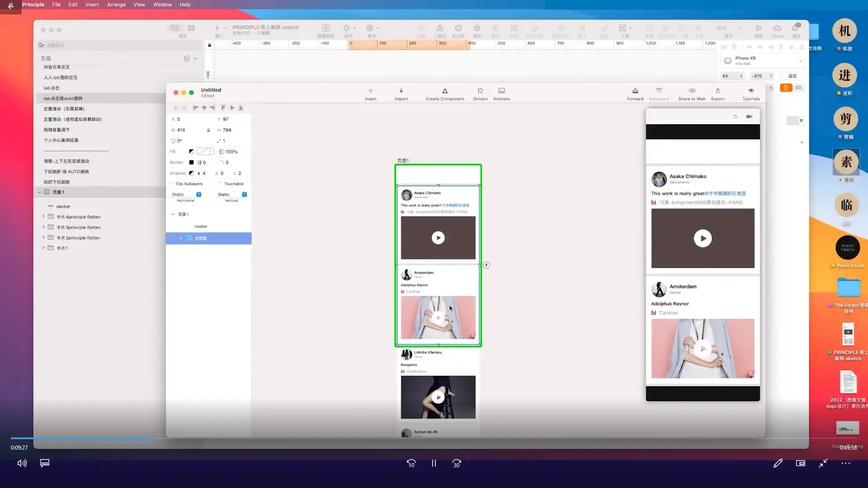This screenshot has height=488, width=868.
Task: Click the Insert tool in Principle toolbar
Action: pos(370,91)
